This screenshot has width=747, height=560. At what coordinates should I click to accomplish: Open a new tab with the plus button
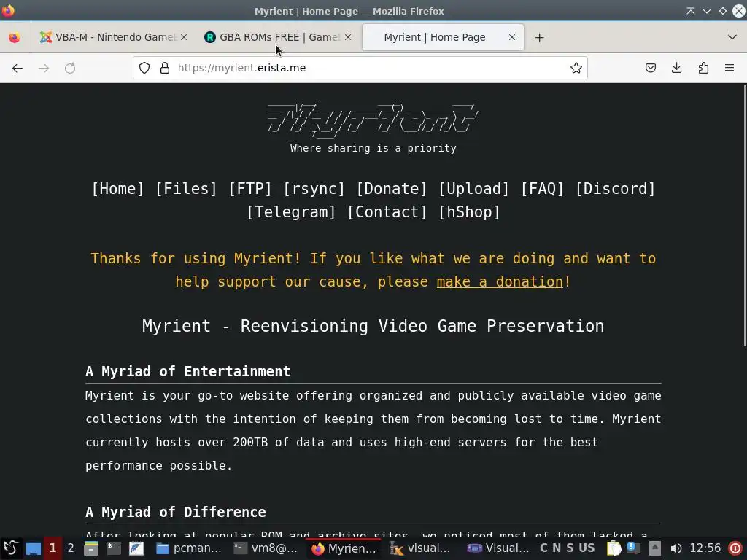(539, 37)
